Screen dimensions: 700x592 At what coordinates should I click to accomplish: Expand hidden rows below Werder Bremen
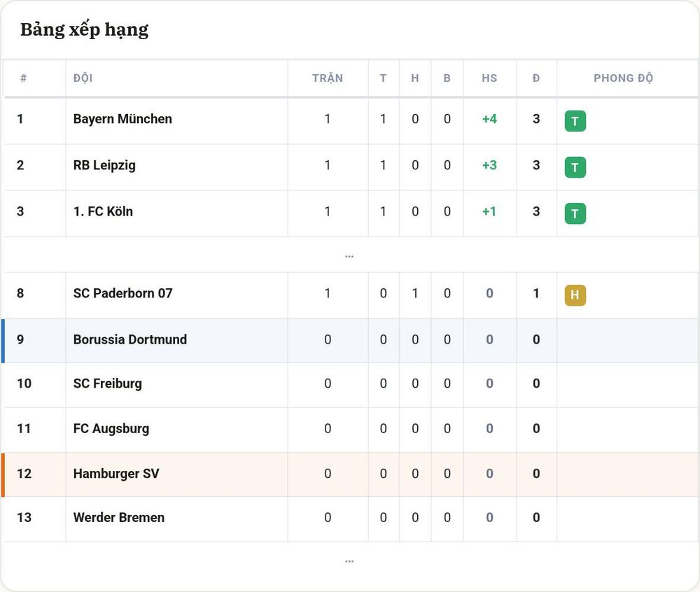(x=349, y=561)
